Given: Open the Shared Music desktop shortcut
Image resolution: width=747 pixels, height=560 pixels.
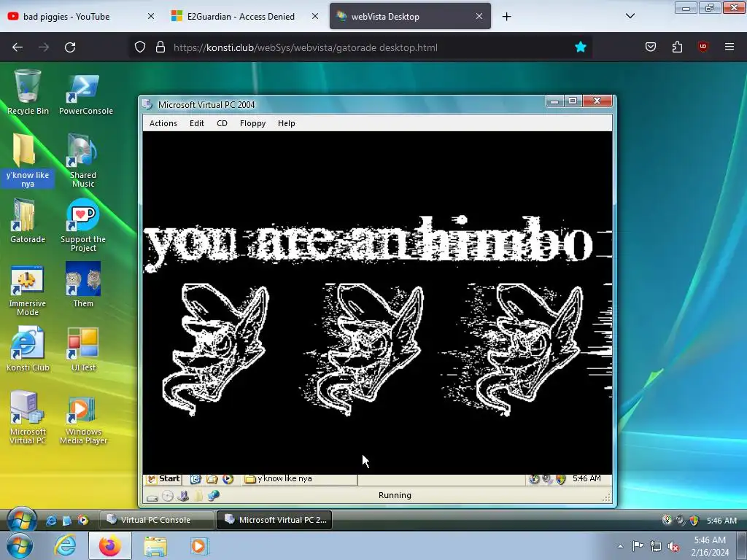Looking at the screenshot, I should [x=83, y=160].
